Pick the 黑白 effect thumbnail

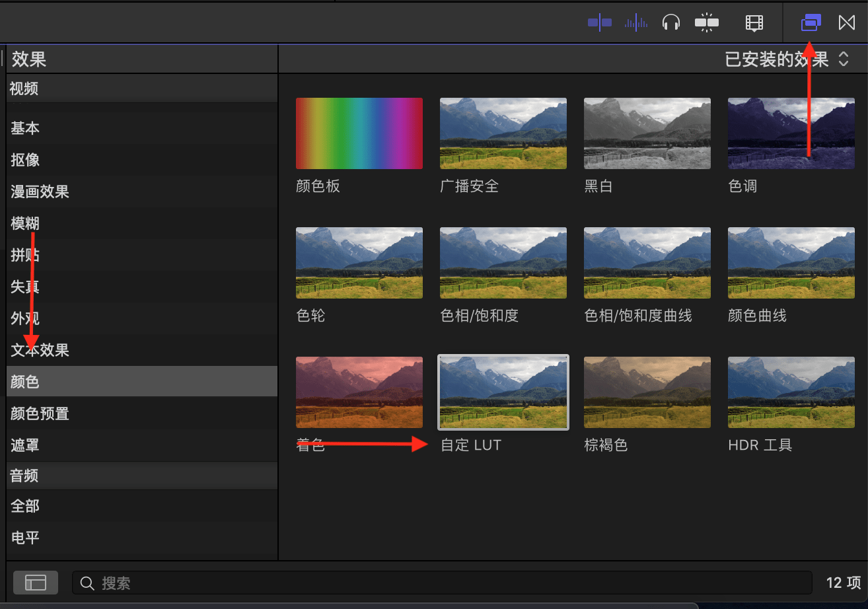point(647,133)
